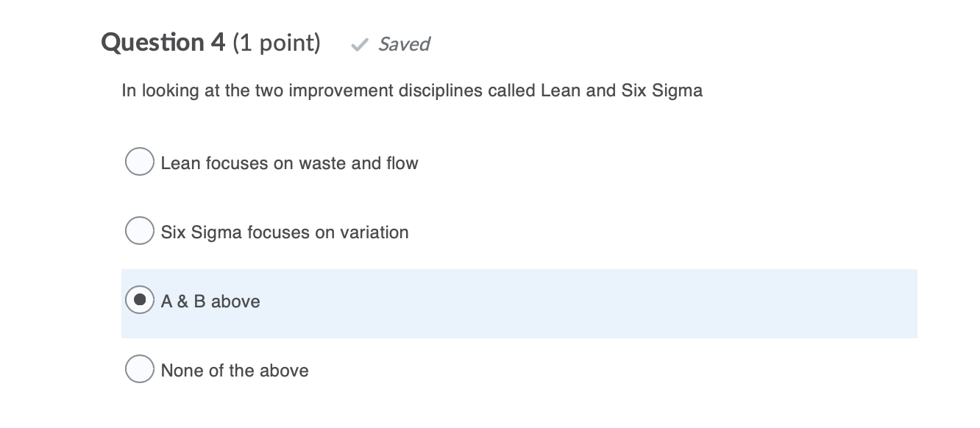Click the Saved status indicator text
The image size is (980, 428).
404,44
